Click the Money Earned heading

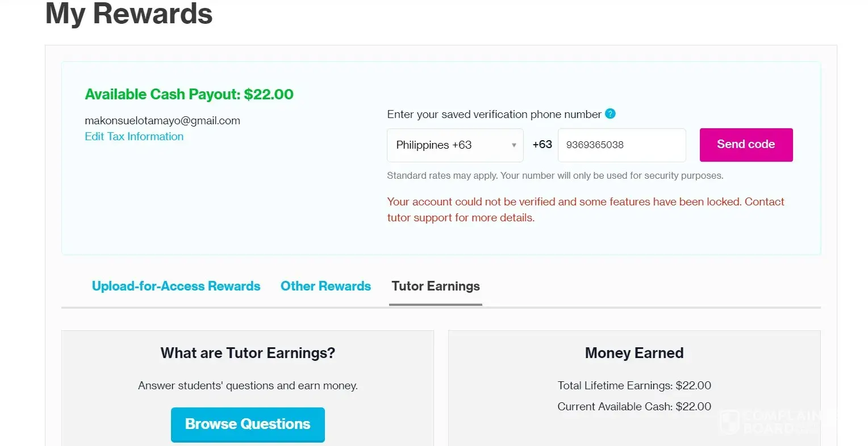tap(634, 354)
